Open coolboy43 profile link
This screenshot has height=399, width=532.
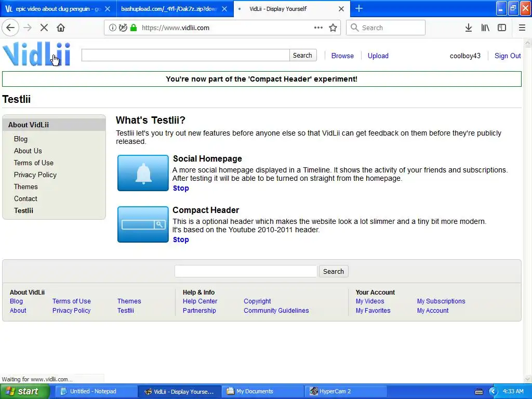(465, 56)
